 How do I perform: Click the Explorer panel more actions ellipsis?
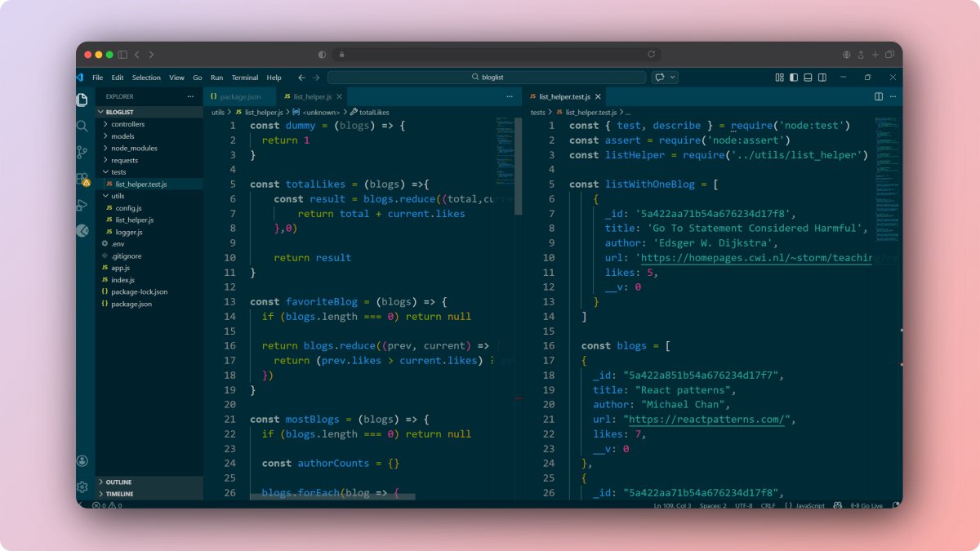pyautogui.click(x=190, y=96)
